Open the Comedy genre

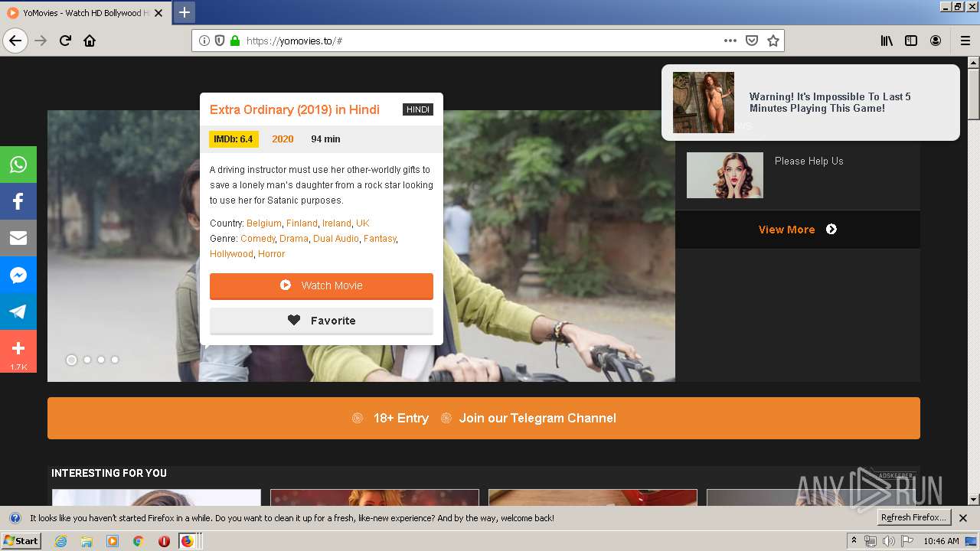(258, 239)
